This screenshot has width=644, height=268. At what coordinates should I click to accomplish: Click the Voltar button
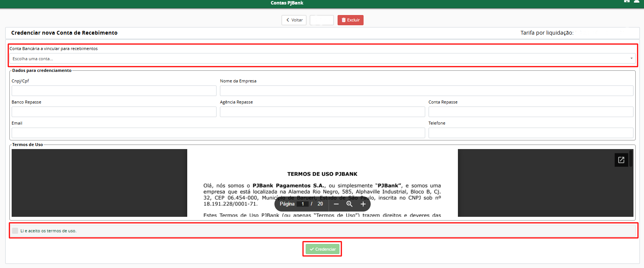pyautogui.click(x=294, y=20)
